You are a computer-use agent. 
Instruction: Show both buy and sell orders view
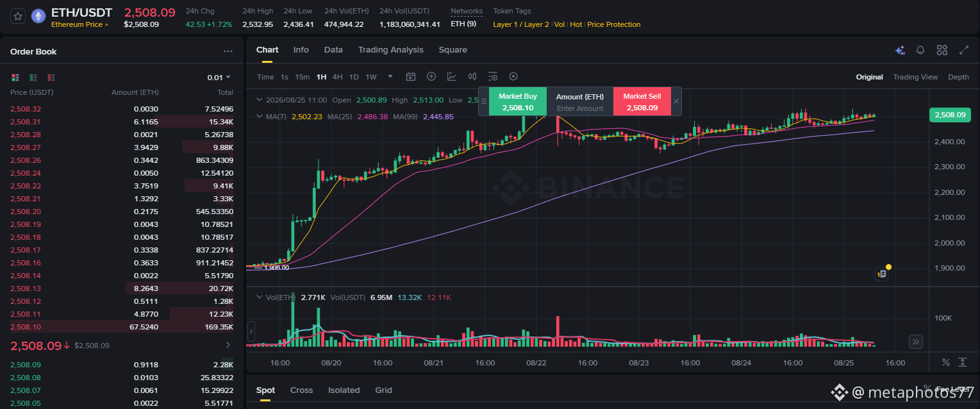tap(15, 78)
